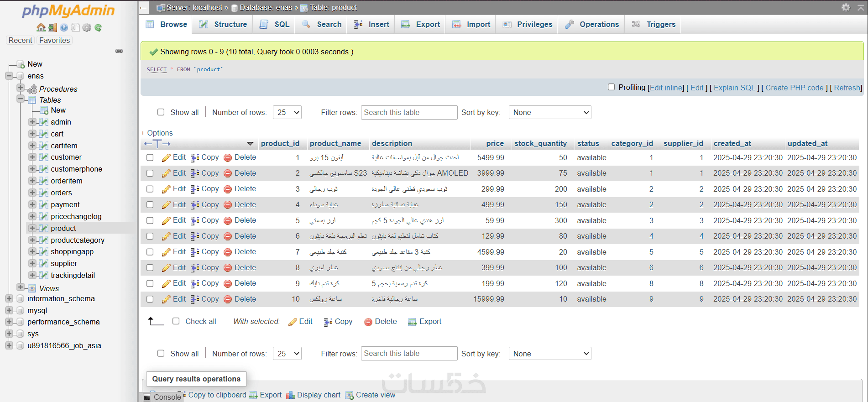Image resolution: width=868 pixels, height=402 pixels.
Task: Click the With selected Delete icon
Action: pyautogui.click(x=368, y=322)
